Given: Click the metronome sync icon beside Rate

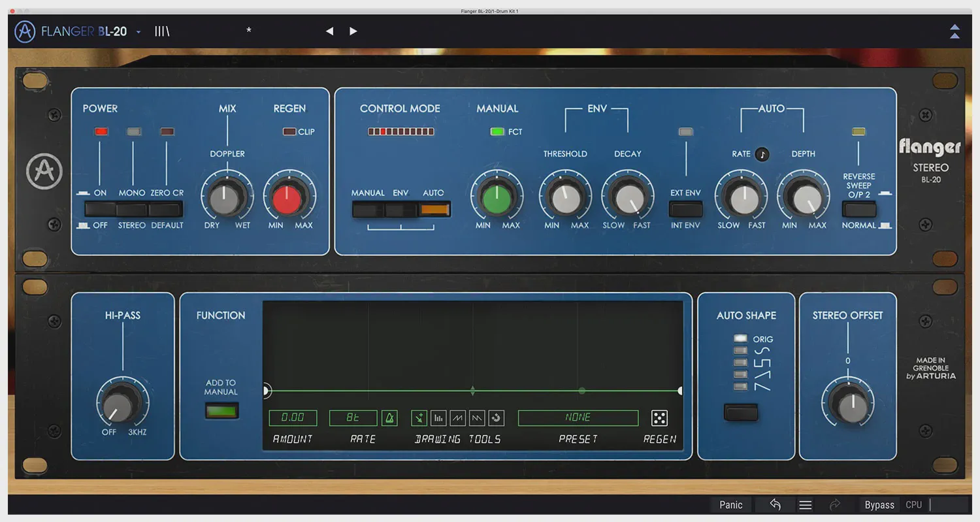Looking at the screenshot, I should [x=389, y=418].
